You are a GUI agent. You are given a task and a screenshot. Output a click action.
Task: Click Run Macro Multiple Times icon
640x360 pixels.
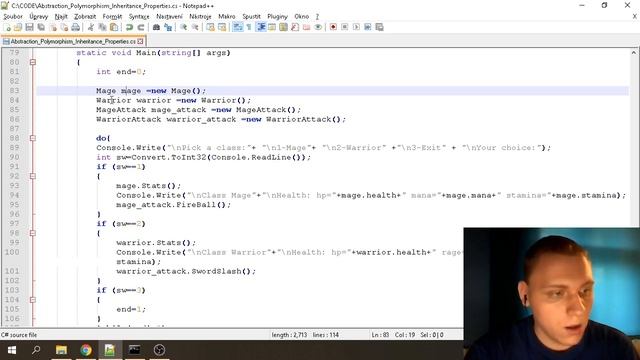click(368, 27)
